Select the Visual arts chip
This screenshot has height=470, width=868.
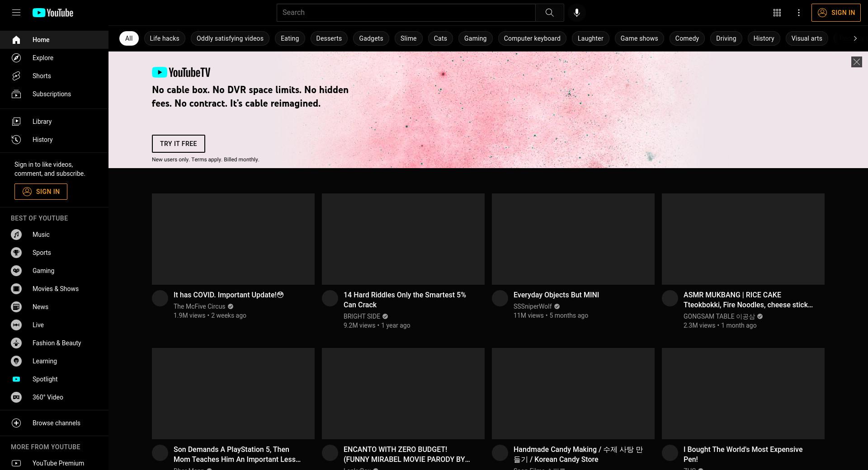point(807,38)
